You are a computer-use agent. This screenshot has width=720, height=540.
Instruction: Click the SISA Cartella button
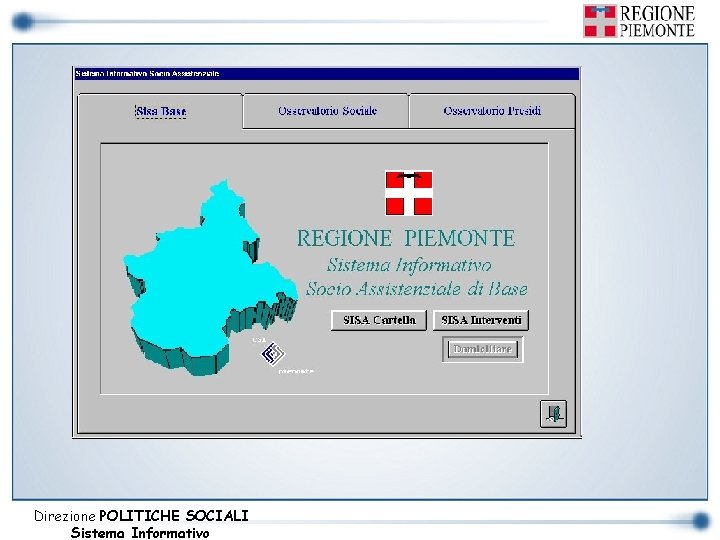tap(379, 320)
